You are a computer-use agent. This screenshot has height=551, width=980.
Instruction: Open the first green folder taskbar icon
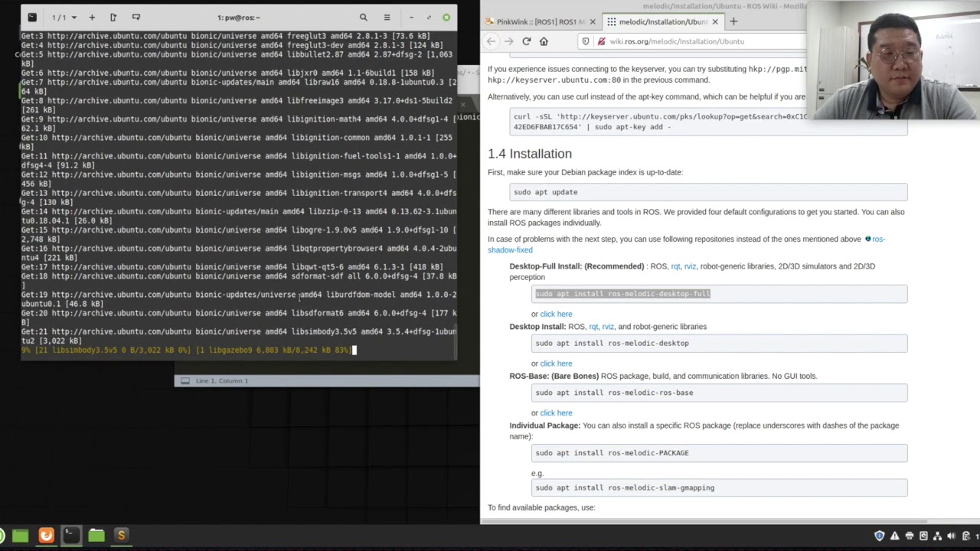point(21,536)
